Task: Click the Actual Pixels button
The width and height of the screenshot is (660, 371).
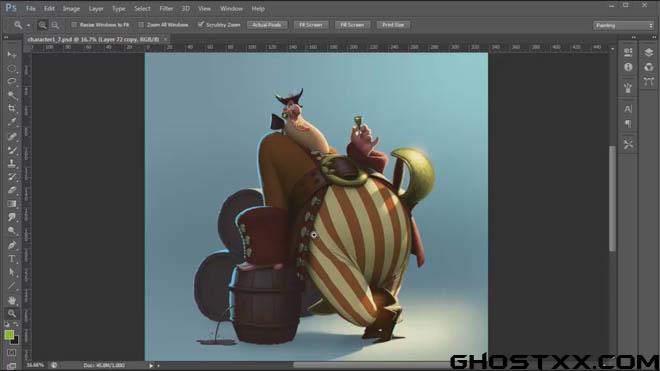Action: tap(267, 25)
